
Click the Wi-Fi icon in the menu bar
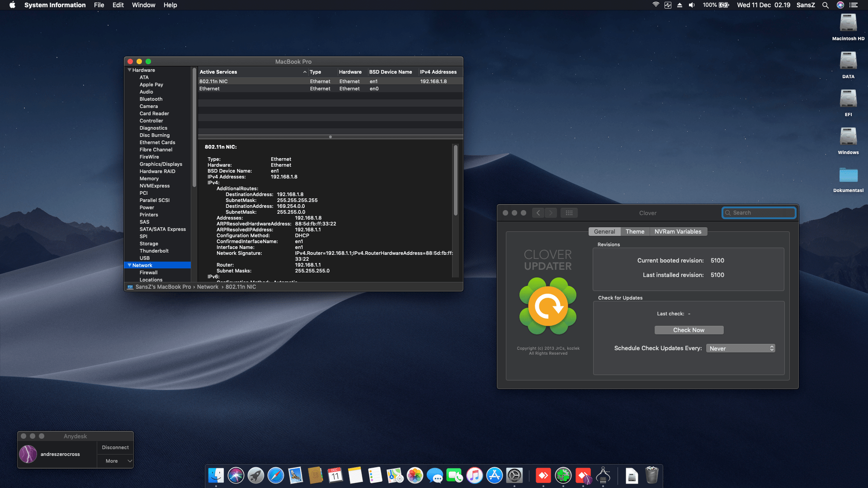(x=655, y=5)
